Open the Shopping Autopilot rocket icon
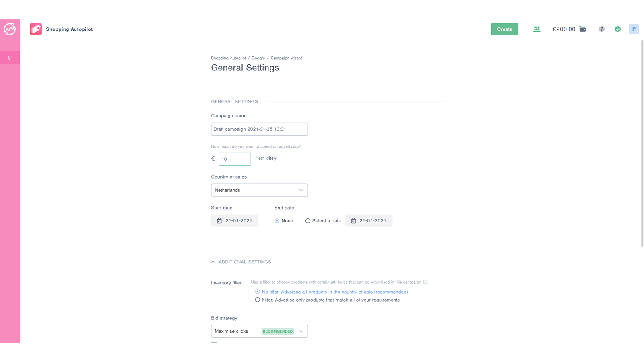 (x=36, y=29)
